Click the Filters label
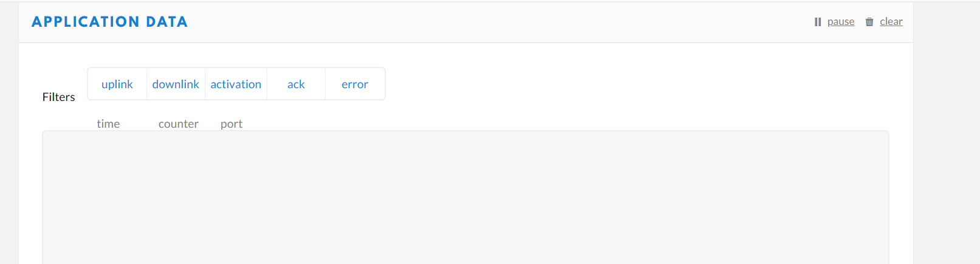 (59, 97)
